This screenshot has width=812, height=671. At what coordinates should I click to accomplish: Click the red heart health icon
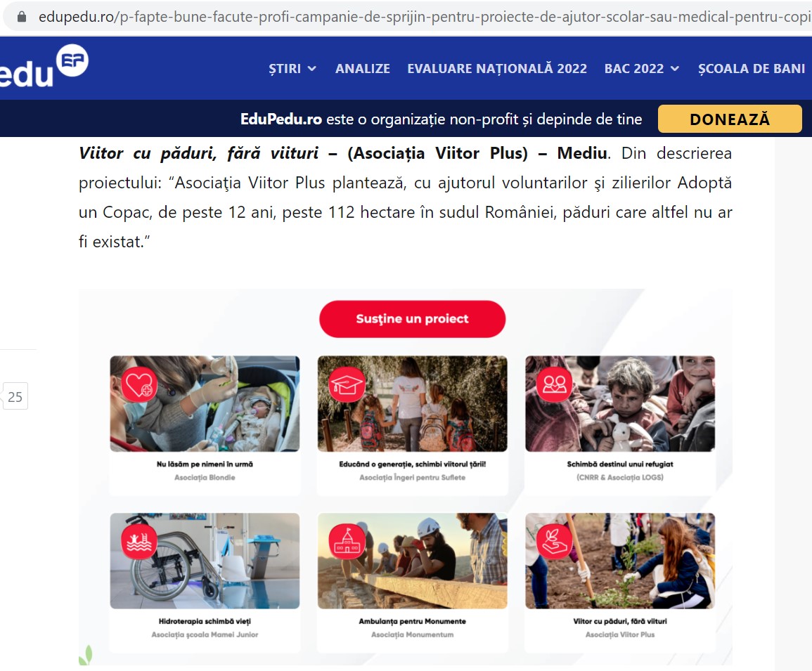pos(139,385)
